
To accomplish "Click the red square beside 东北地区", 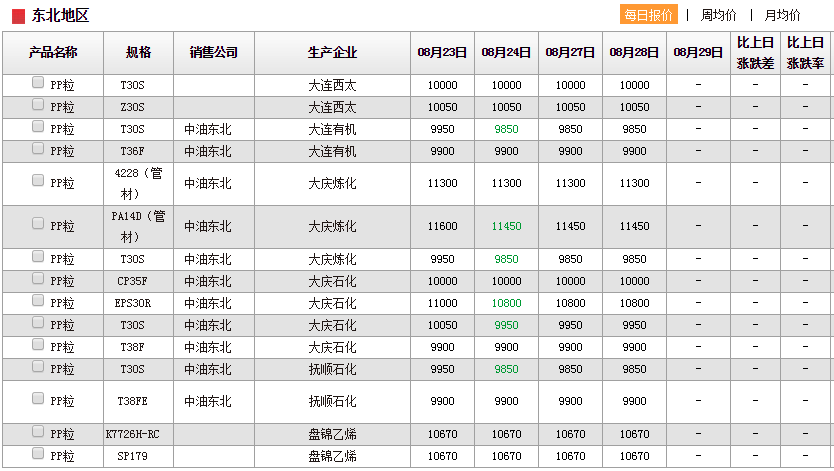I will click(19, 16).
